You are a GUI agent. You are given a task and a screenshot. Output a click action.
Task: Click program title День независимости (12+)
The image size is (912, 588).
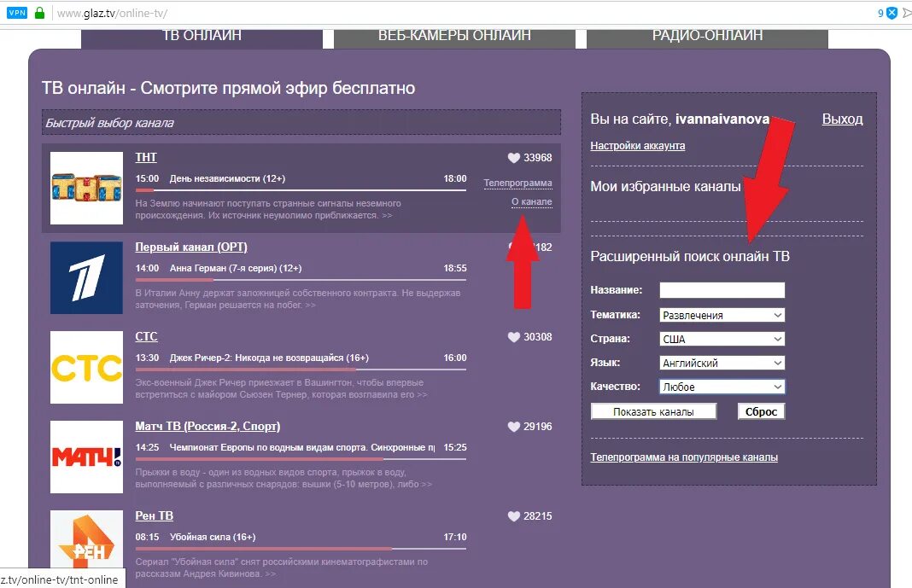[227, 179]
